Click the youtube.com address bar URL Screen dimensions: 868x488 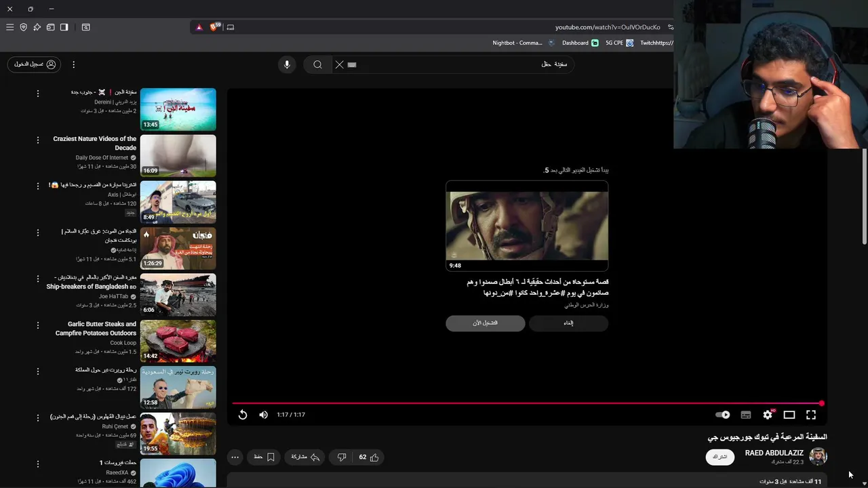click(x=608, y=27)
